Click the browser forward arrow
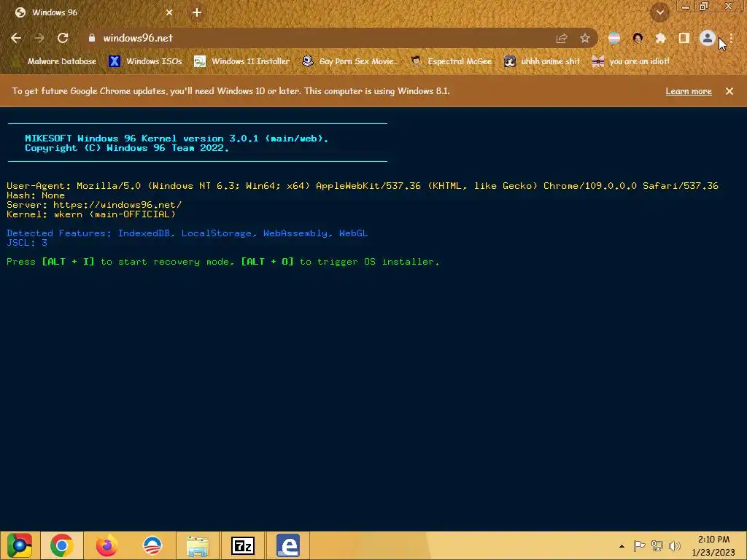This screenshot has width=747, height=560. coord(39,38)
